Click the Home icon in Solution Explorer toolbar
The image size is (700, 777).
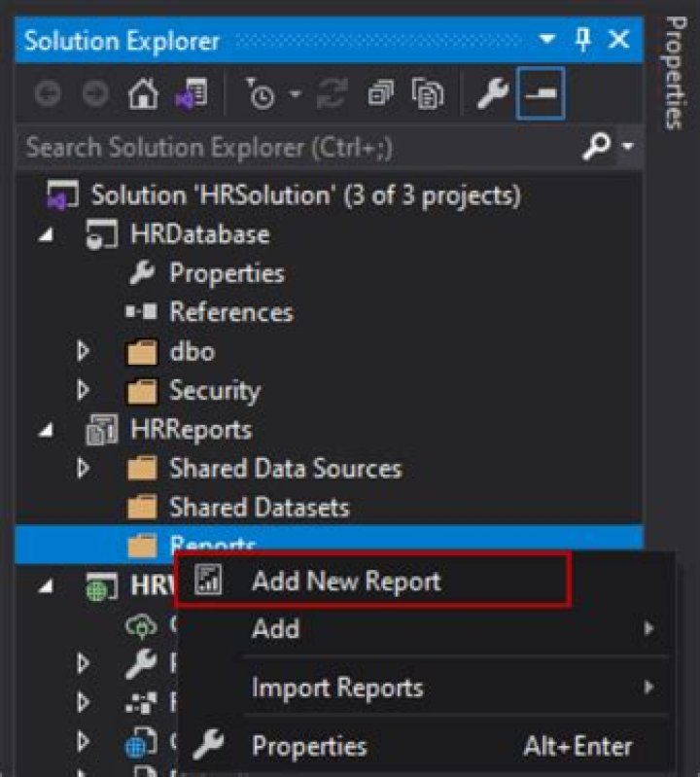[x=142, y=96]
